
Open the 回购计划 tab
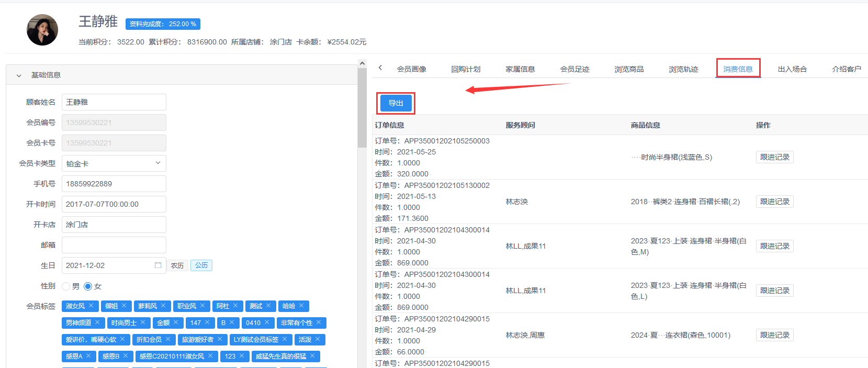[x=466, y=69]
